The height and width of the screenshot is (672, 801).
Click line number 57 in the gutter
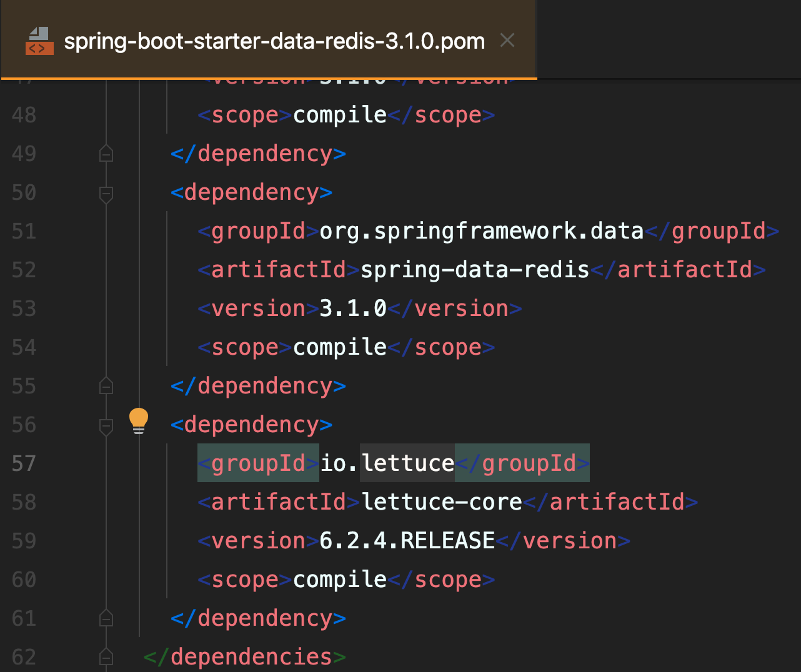(x=24, y=463)
